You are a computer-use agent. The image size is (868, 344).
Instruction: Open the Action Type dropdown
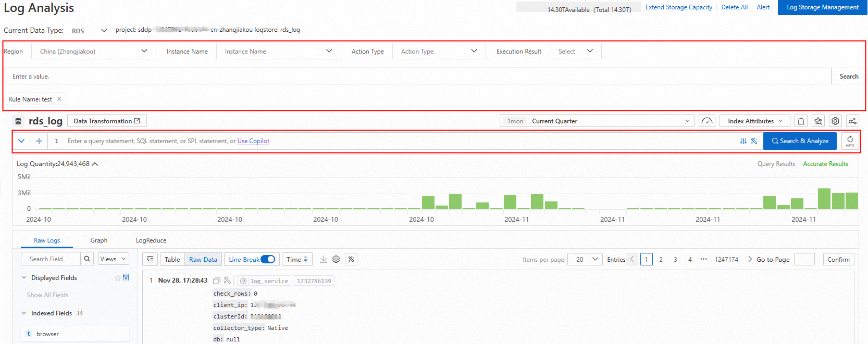[439, 51]
